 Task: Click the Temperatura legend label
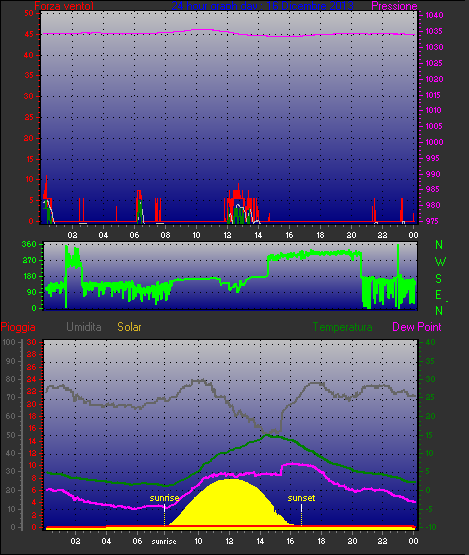click(342, 327)
